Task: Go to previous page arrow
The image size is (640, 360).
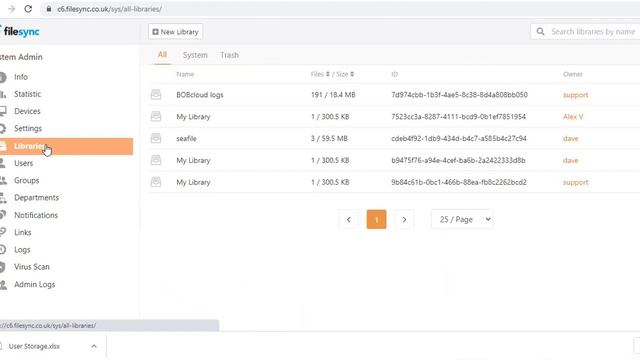Action: [x=349, y=220]
